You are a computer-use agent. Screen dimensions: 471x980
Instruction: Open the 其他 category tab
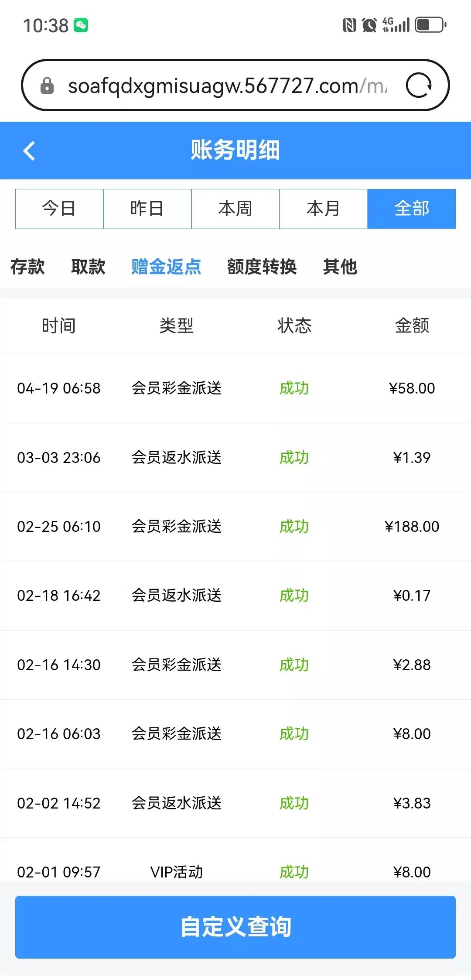(340, 267)
